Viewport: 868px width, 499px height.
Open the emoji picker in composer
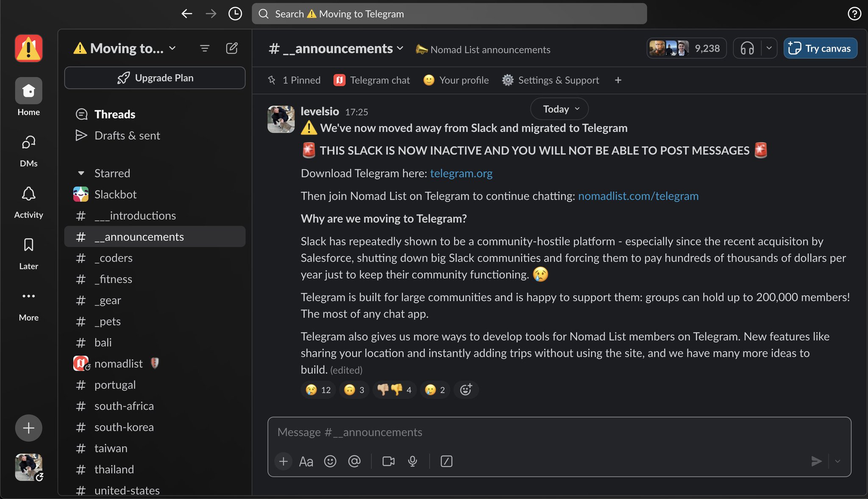tap(330, 461)
